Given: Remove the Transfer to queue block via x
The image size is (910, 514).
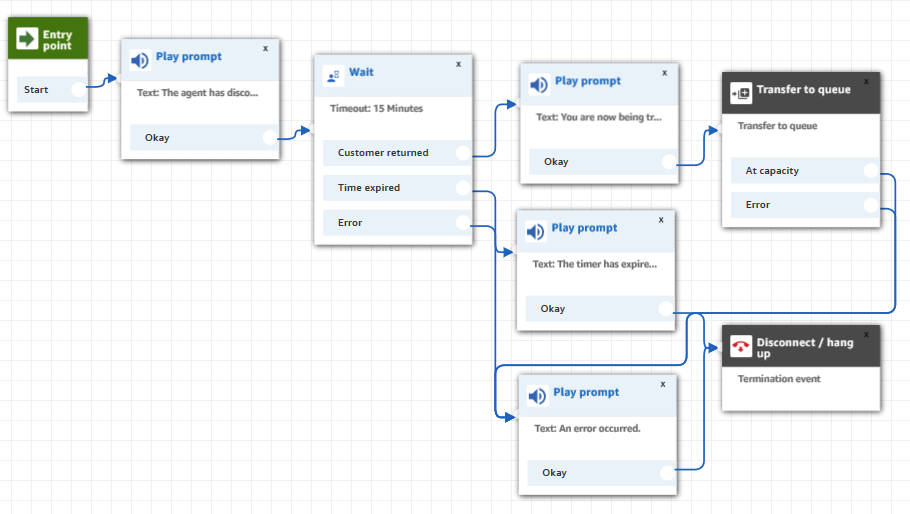Looking at the screenshot, I should click(x=866, y=81).
